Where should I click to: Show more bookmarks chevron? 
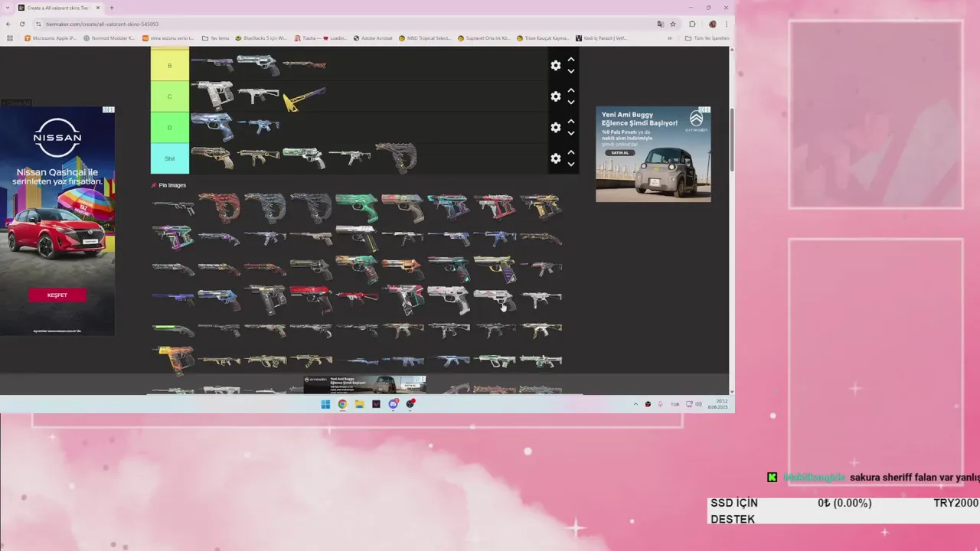coord(670,37)
